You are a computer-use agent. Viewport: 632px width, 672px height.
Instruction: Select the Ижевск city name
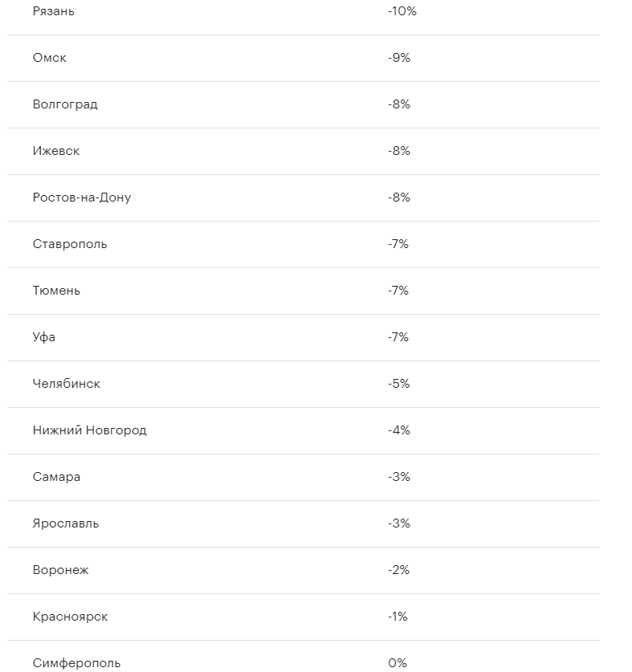[x=56, y=151]
